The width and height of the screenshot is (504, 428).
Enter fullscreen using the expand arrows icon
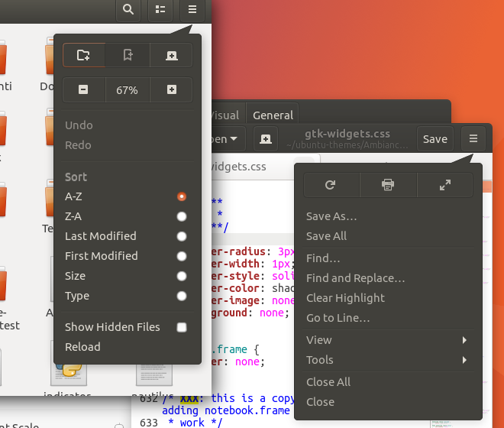point(445,184)
